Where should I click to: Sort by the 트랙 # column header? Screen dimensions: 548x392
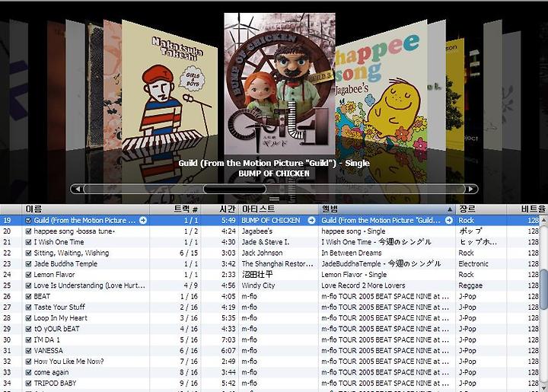click(x=176, y=209)
